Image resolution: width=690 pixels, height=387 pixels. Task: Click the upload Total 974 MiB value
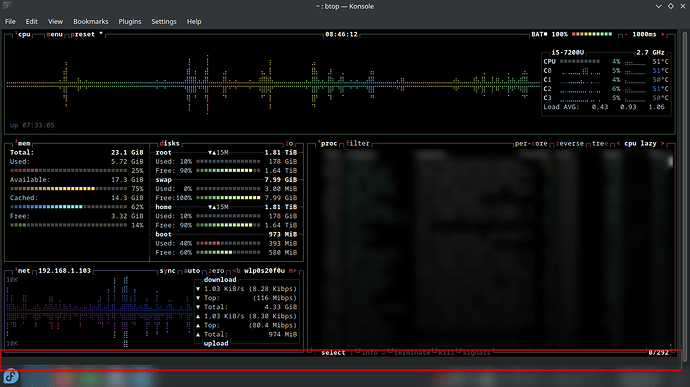pyautogui.click(x=283, y=334)
